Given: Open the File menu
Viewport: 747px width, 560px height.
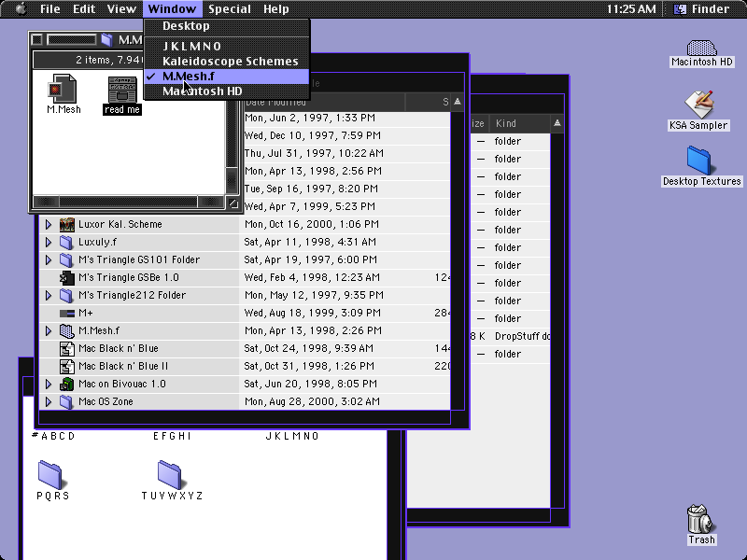Looking at the screenshot, I should point(50,8).
